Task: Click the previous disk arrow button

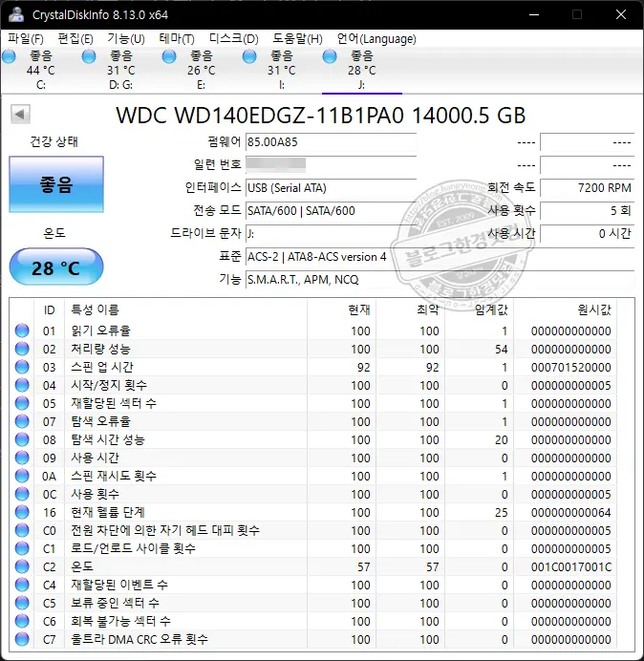Action: 20,115
